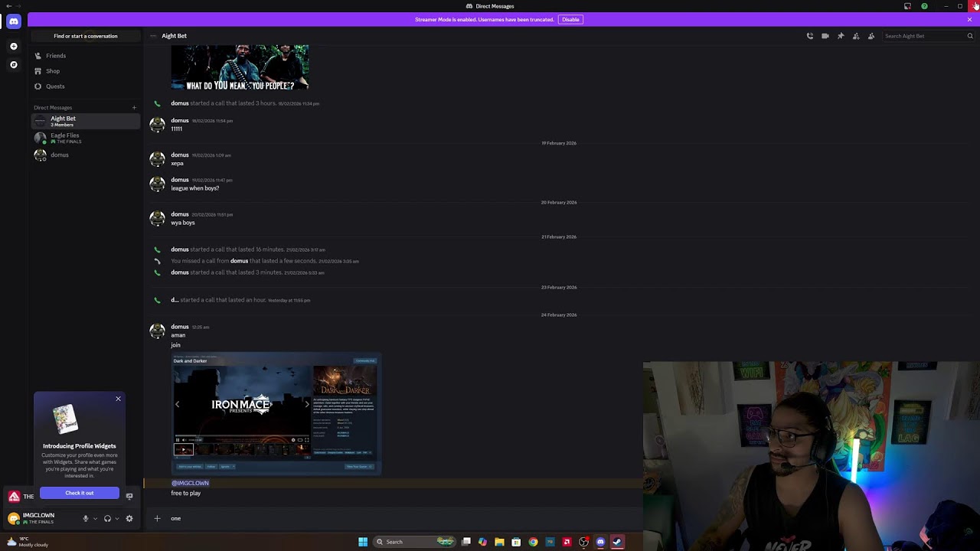The image size is (980, 551).
Task: Open the weather widget showing Mostly cloudy
Action: pyautogui.click(x=28, y=542)
